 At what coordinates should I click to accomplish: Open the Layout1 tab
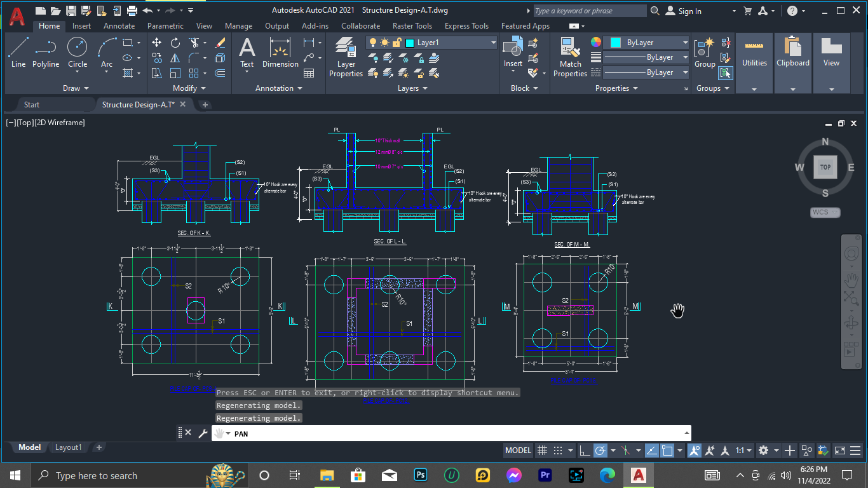tap(68, 447)
